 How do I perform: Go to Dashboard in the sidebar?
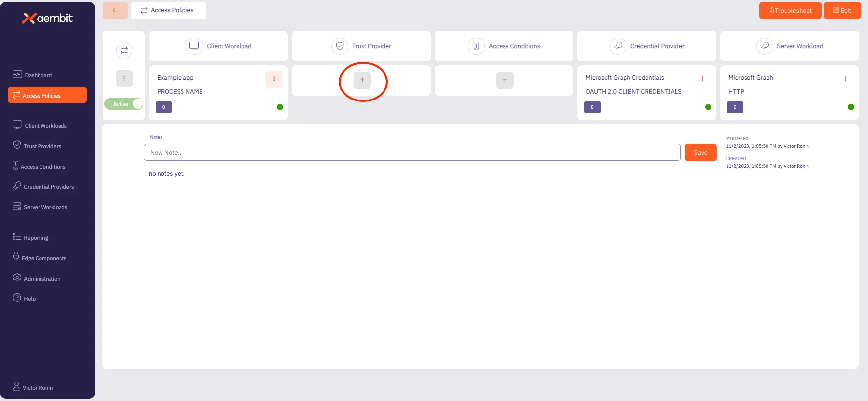point(38,75)
